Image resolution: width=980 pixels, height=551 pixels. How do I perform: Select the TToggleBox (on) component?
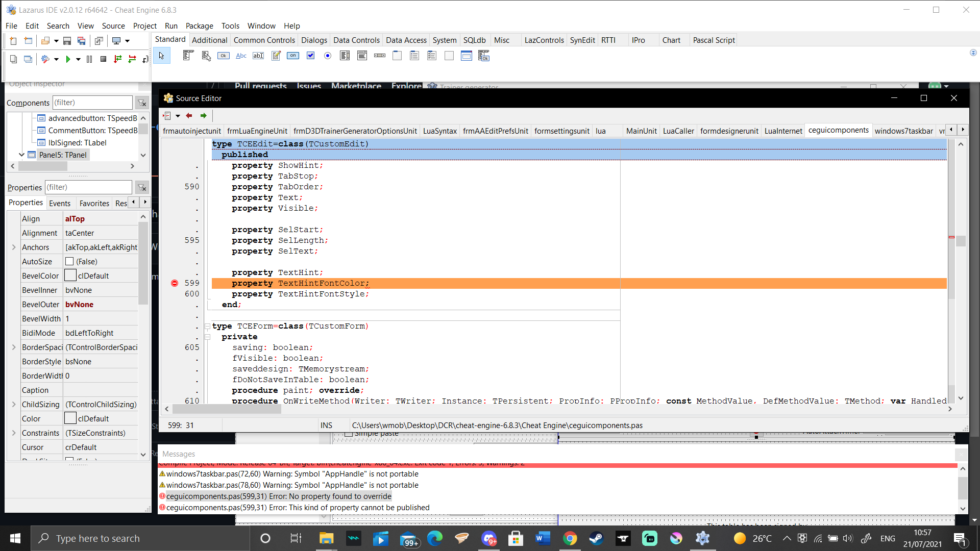[x=293, y=56]
